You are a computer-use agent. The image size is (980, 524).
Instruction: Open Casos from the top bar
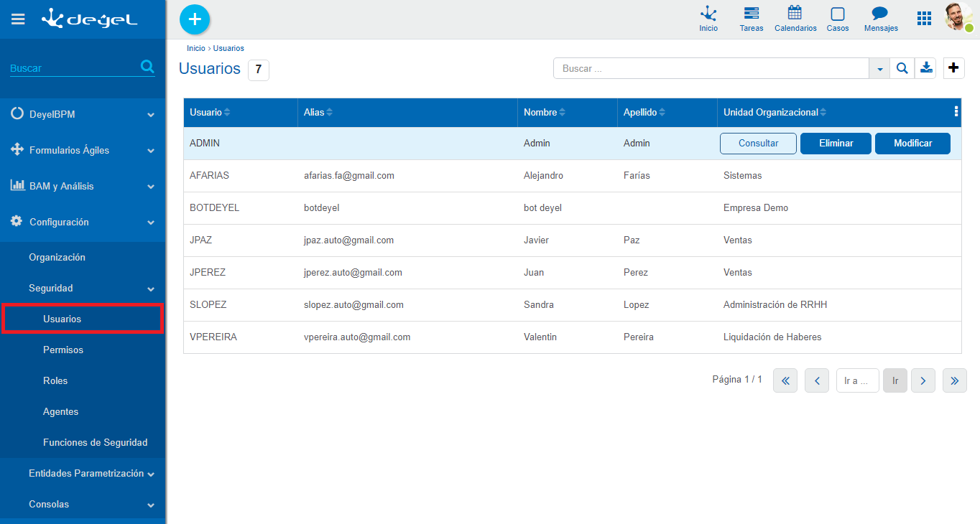[838, 19]
